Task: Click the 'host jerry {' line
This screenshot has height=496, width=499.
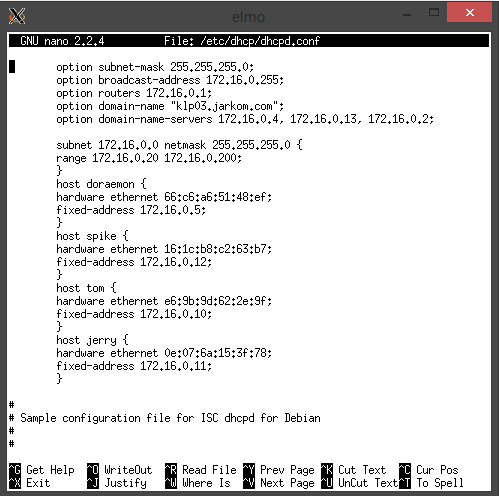Action: tap(92, 340)
